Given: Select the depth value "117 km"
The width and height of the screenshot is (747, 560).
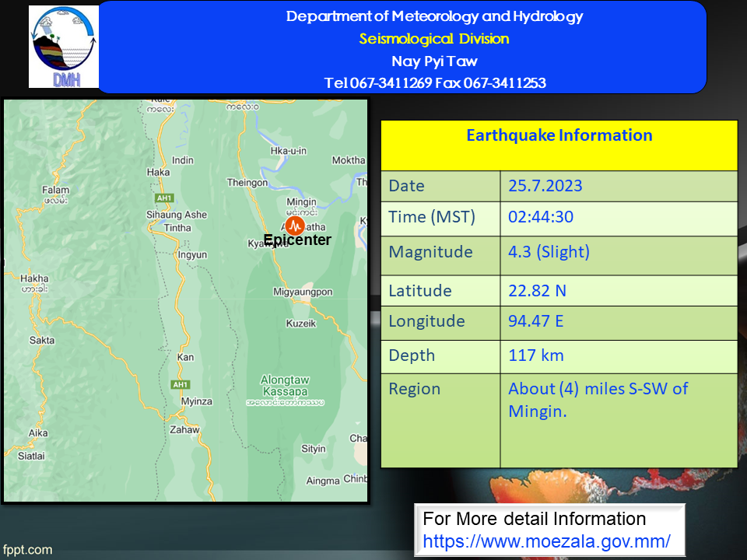Looking at the screenshot, I should point(536,355).
